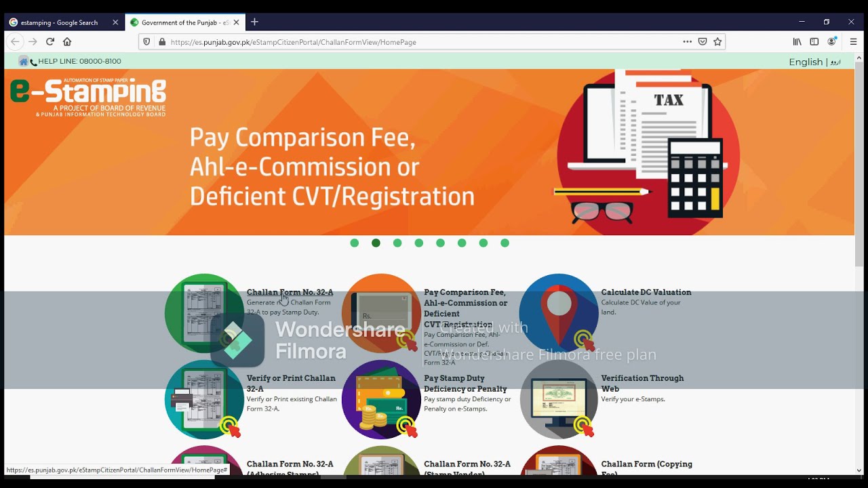Screen dimensions: 868x488
Task: Select the second carousel dot (active)
Action: coord(376,243)
